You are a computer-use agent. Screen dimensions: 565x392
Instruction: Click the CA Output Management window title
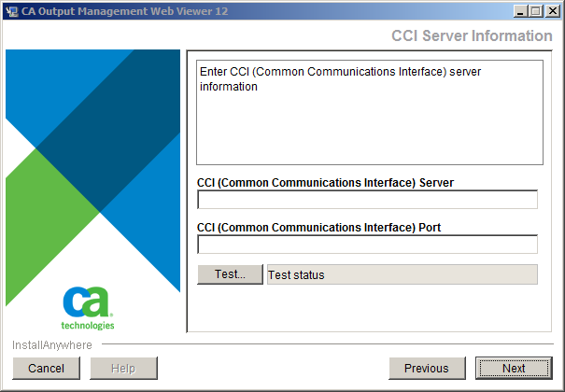(x=127, y=11)
